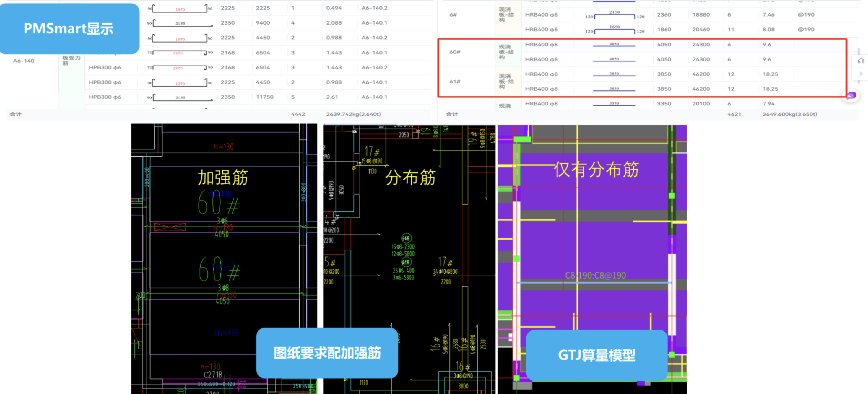Expand the side panel chevron arrow
868x394 pixels.
coord(861,74)
